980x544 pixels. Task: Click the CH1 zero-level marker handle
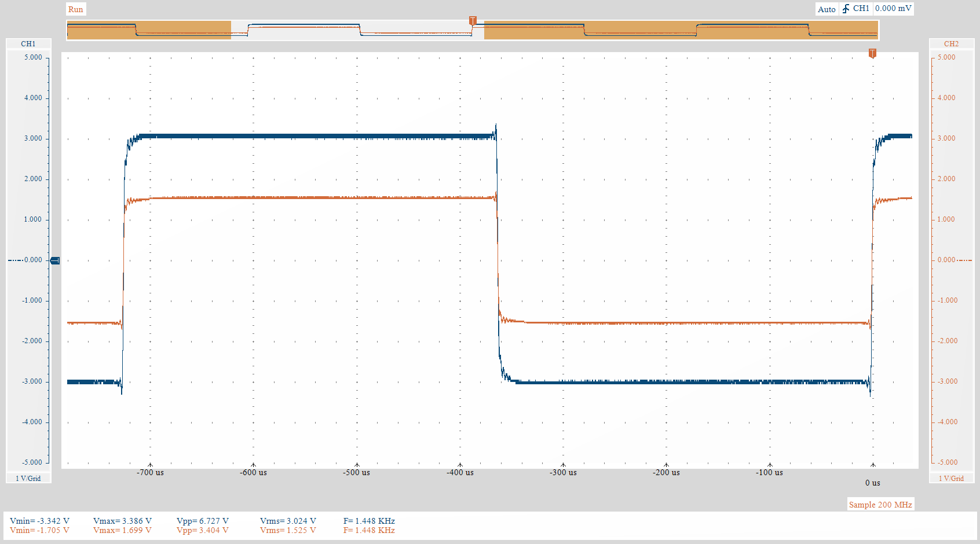(55, 260)
